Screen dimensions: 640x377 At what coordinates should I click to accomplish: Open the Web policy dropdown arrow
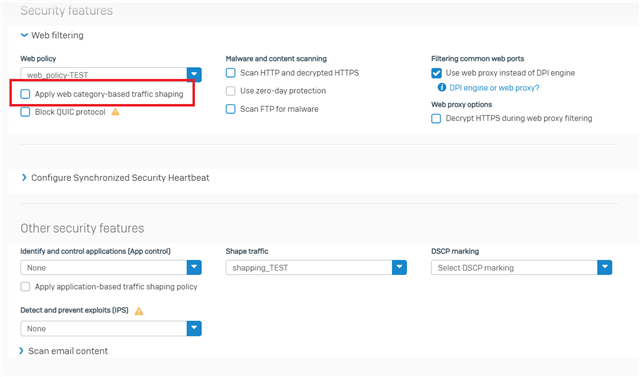tap(194, 75)
